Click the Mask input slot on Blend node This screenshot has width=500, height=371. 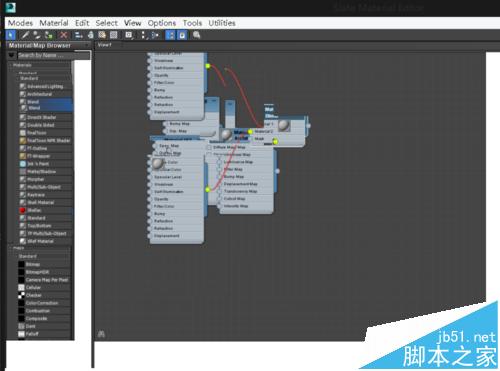pos(251,139)
